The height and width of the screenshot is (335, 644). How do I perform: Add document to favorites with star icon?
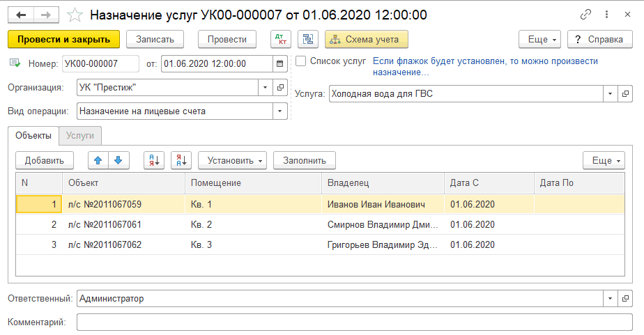(75, 15)
